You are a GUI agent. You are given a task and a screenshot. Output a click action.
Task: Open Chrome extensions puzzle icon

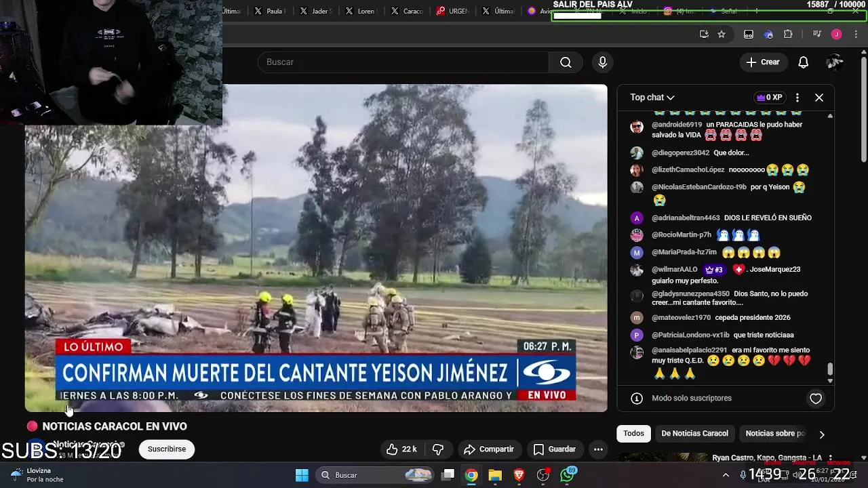pos(788,34)
